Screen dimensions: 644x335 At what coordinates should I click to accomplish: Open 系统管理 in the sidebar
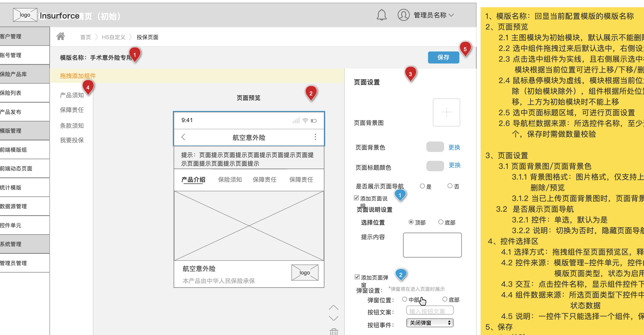click(x=25, y=244)
